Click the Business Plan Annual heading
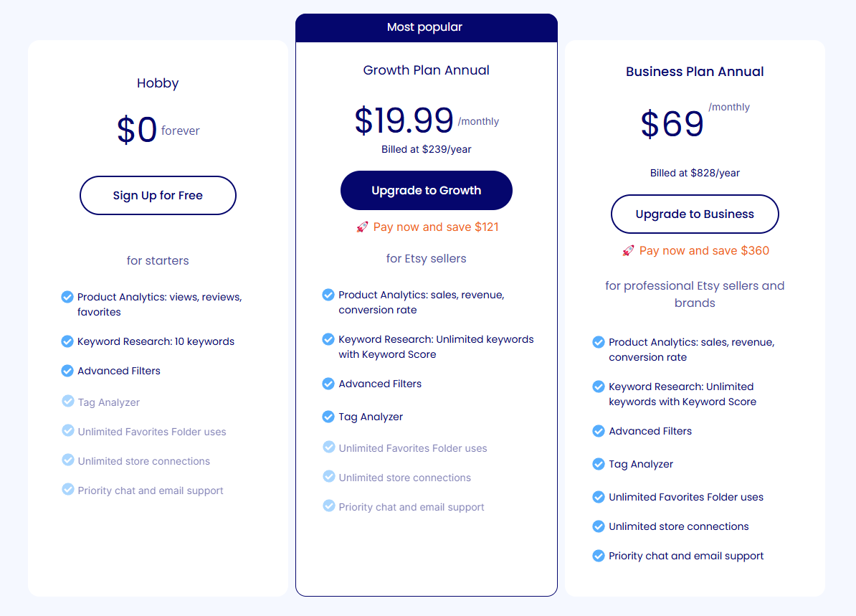856x616 pixels. pos(695,71)
